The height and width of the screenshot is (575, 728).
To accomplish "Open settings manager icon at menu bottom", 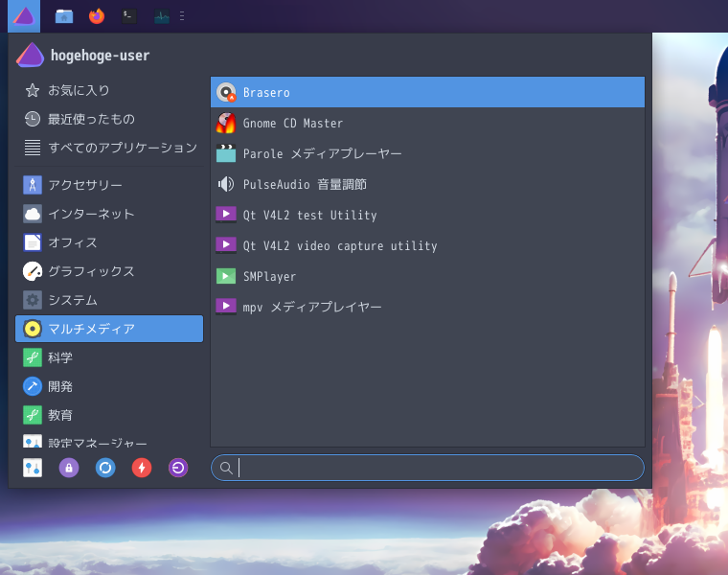I will tap(33, 468).
